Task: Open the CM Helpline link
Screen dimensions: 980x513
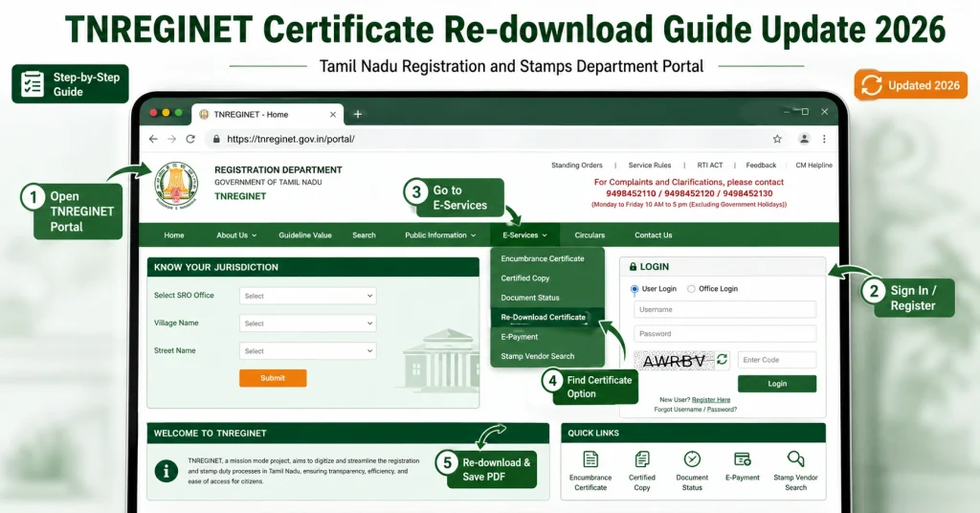Action: point(813,165)
